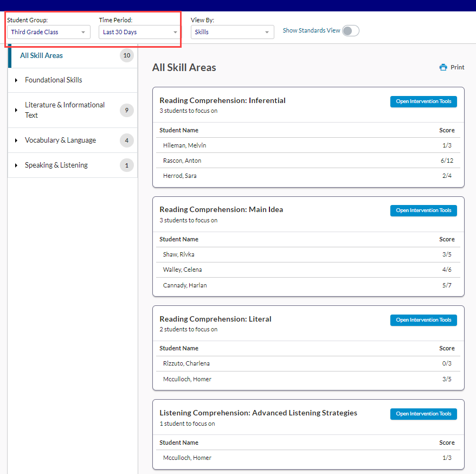This screenshot has width=476, height=474.
Task: Open Intervention Tools for Inferential comprehension
Action: click(x=423, y=101)
